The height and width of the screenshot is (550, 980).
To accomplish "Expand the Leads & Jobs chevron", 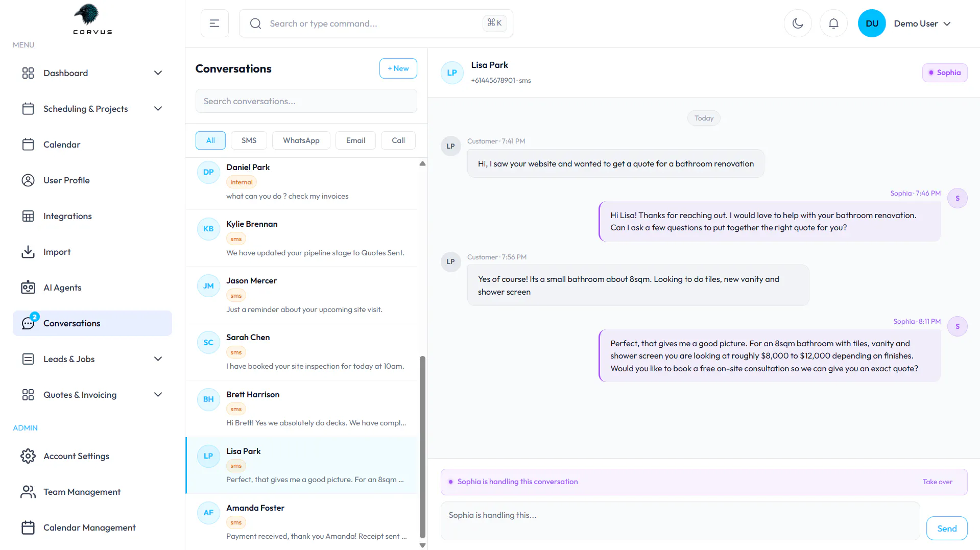I will (x=158, y=359).
